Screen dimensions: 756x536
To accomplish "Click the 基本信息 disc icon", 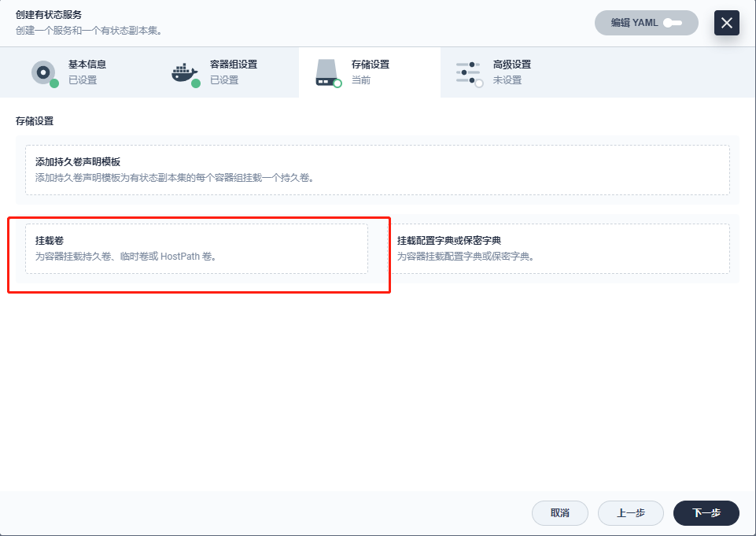I will (x=45, y=73).
